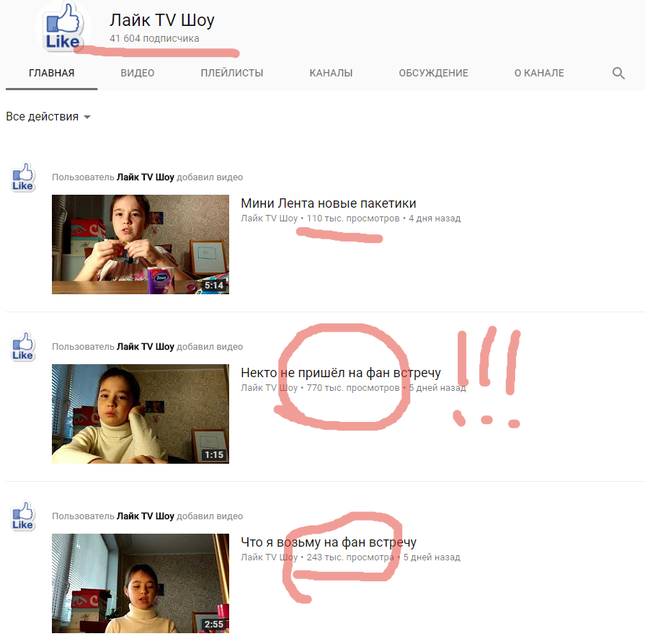645x644 pixels.
Task: Open video Некто не пришёл на фан встречу
Action: click(x=341, y=373)
